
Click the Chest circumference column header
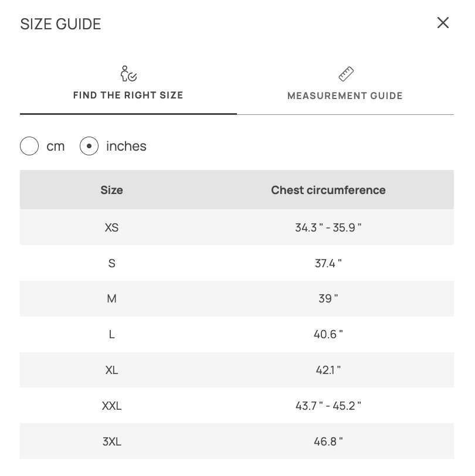tap(328, 190)
